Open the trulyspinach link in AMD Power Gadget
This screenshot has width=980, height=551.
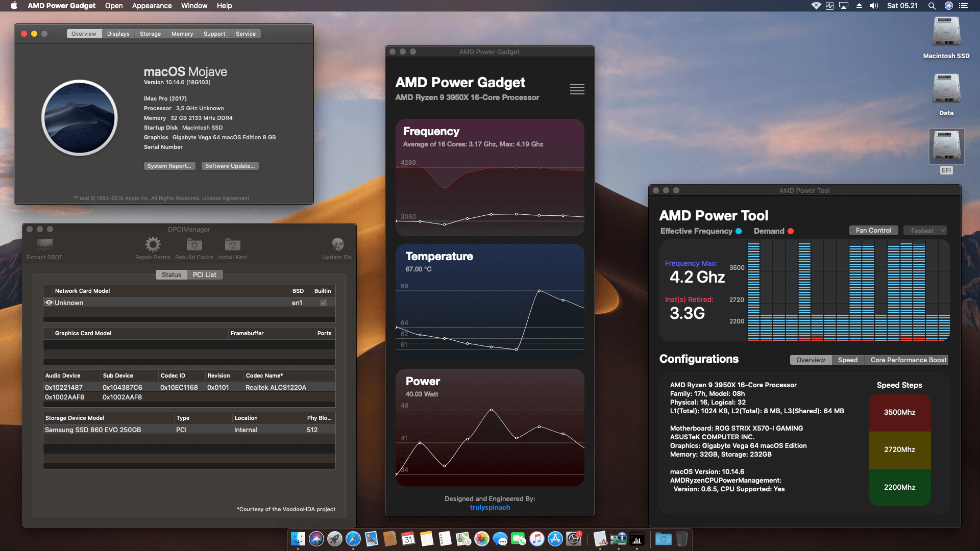[489, 507]
